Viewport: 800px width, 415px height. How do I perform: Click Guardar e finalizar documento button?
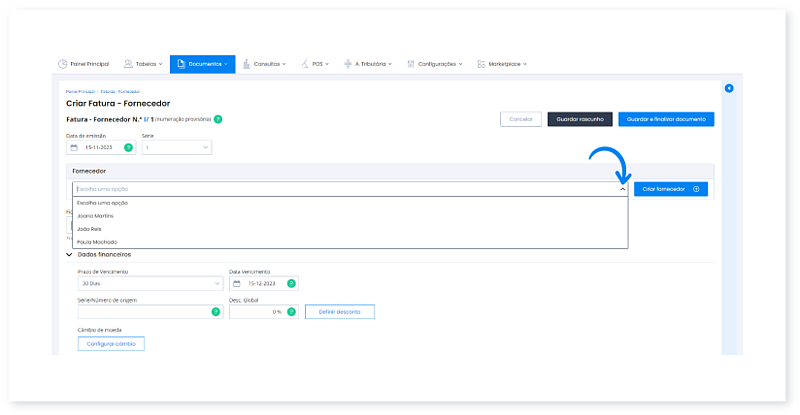666,119
